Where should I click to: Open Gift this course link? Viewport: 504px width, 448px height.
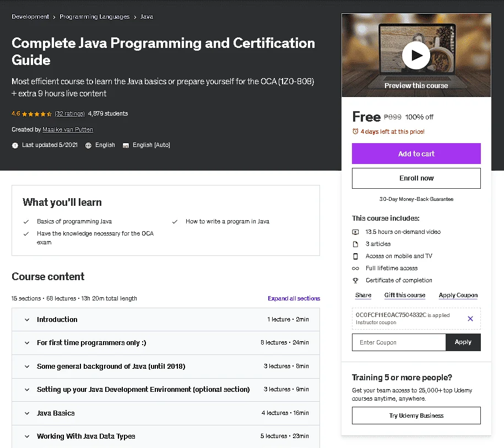tap(405, 295)
